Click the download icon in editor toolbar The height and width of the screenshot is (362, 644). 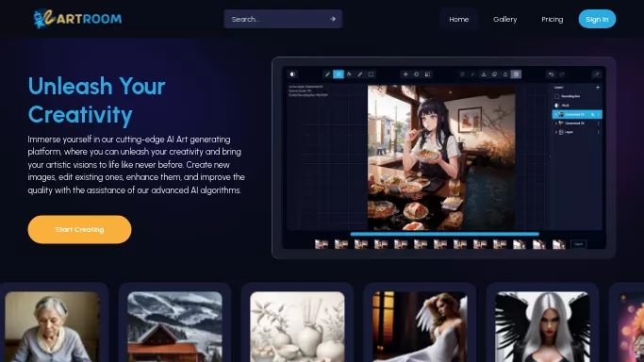pyautogui.click(x=484, y=74)
